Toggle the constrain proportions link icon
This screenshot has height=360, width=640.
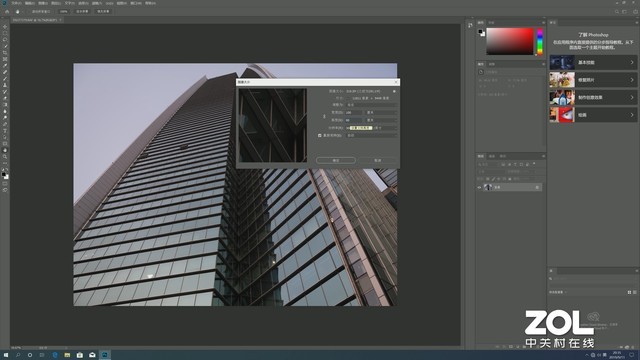point(324,116)
